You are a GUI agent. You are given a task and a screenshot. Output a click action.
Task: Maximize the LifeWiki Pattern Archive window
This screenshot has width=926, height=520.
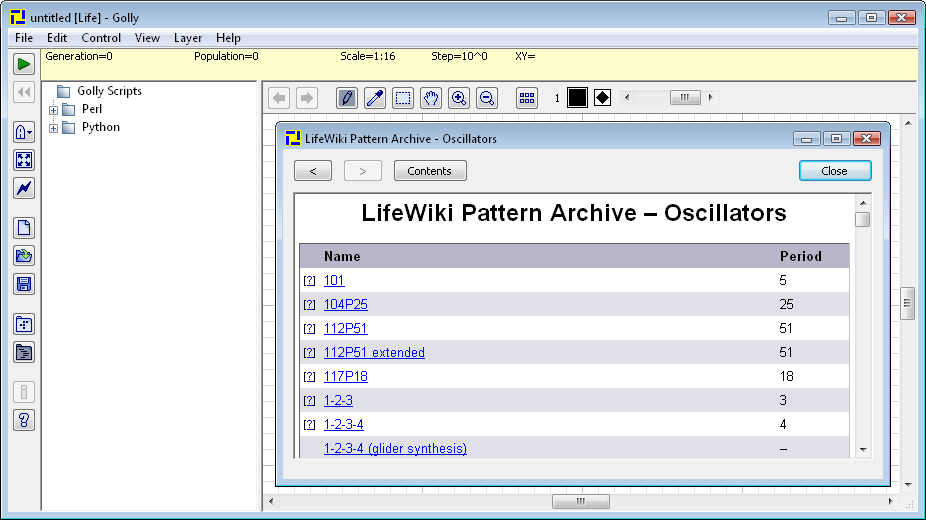[x=836, y=139]
